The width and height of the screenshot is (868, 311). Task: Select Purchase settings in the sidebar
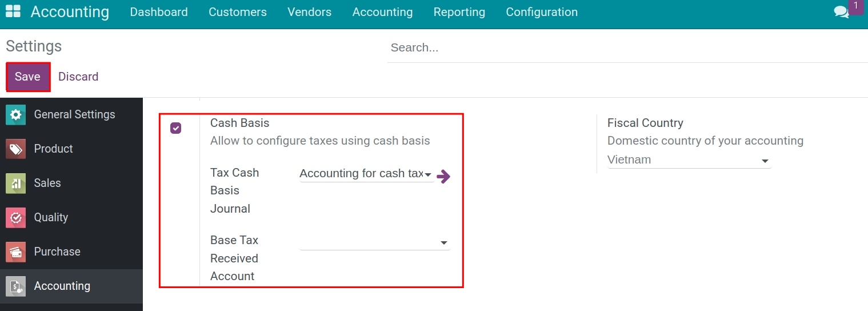point(71,252)
